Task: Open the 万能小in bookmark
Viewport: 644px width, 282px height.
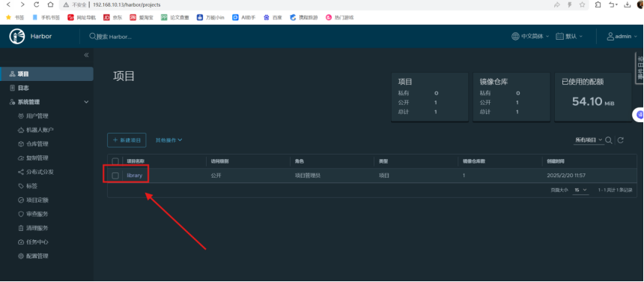Action: (x=210, y=17)
